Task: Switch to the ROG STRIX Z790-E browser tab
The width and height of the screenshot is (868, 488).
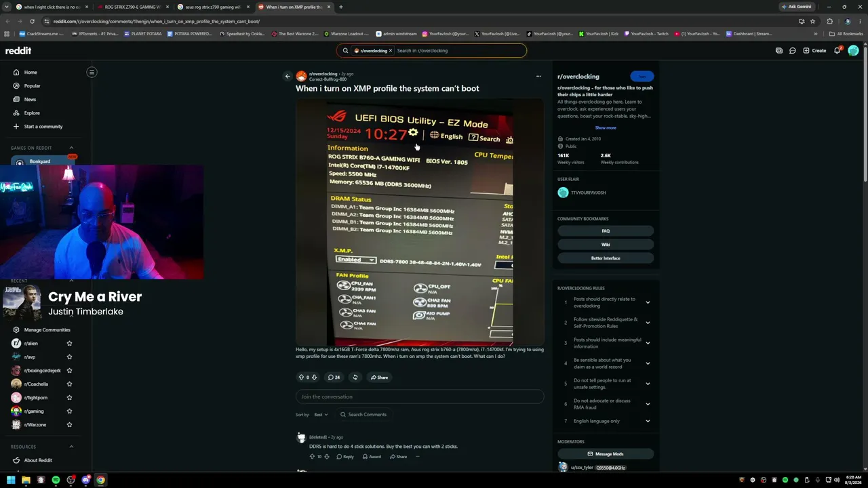Action: point(133,7)
